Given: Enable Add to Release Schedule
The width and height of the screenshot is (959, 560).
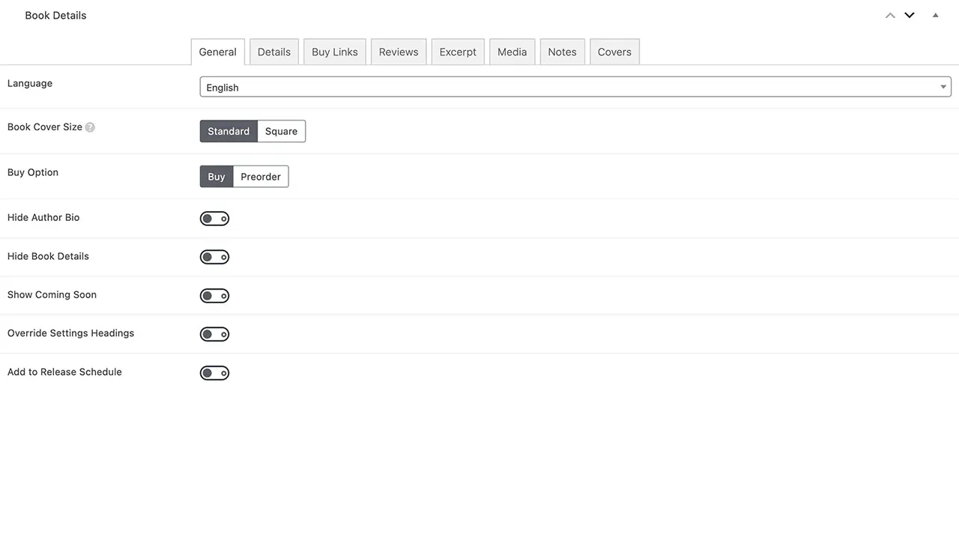Looking at the screenshot, I should [214, 372].
